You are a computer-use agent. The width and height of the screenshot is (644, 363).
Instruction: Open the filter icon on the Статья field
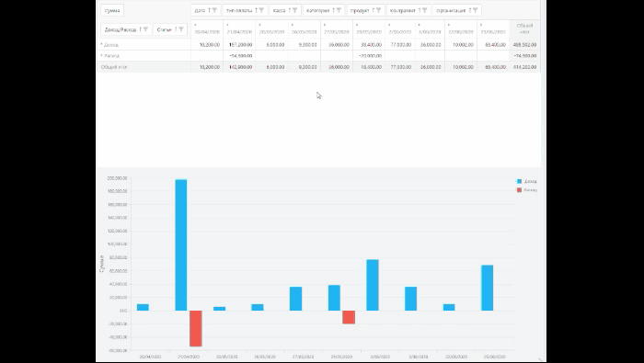[180, 29]
